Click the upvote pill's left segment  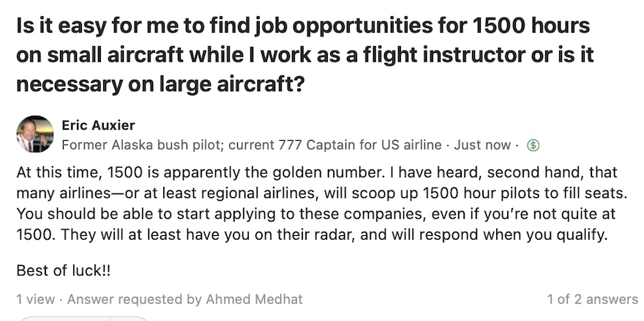click(x=65, y=319)
